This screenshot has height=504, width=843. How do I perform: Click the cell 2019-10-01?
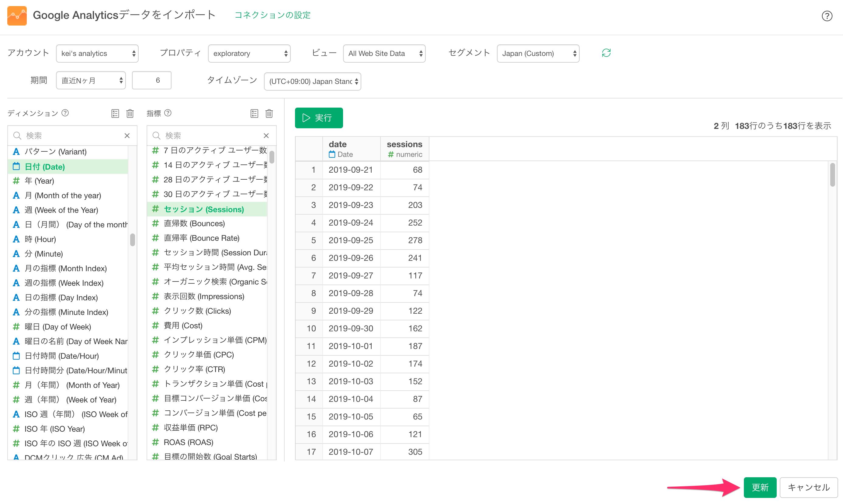tap(351, 346)
